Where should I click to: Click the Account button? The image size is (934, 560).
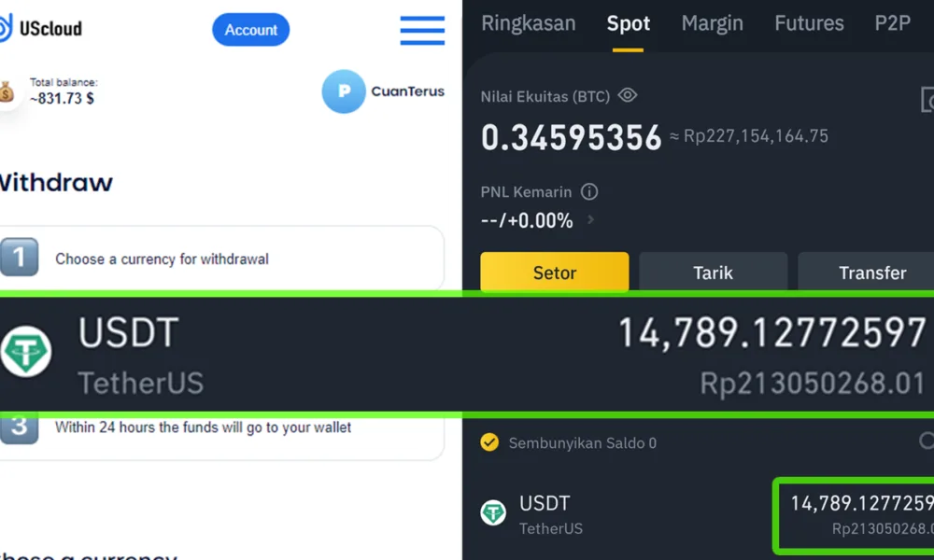250,30
